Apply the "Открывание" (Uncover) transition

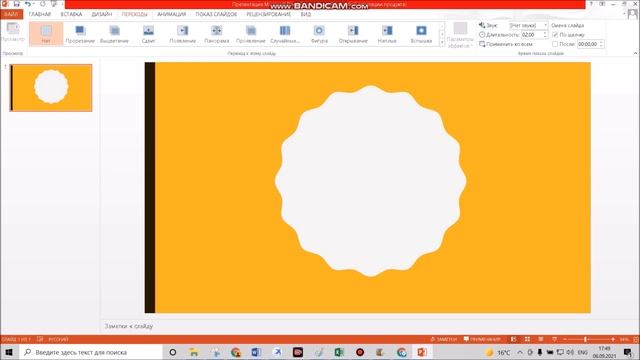(x=353, y=33)
